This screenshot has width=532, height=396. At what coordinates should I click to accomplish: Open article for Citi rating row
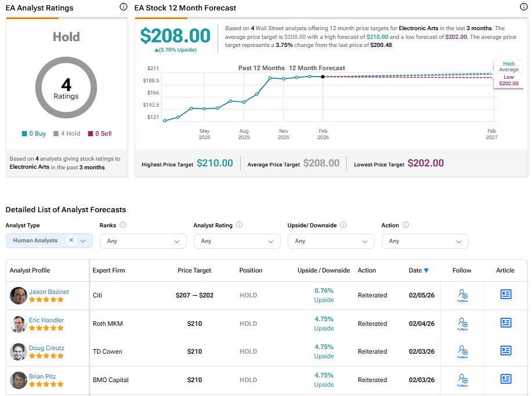506,295
